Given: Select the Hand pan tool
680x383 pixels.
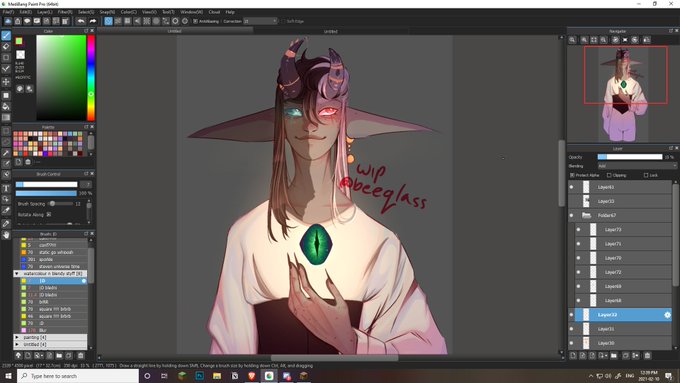Looking at the screenshot, I should click(6, 235).
